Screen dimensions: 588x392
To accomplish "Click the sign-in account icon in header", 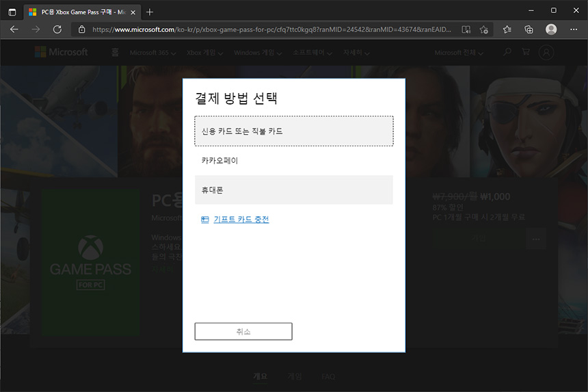I will tap(546, 53).
